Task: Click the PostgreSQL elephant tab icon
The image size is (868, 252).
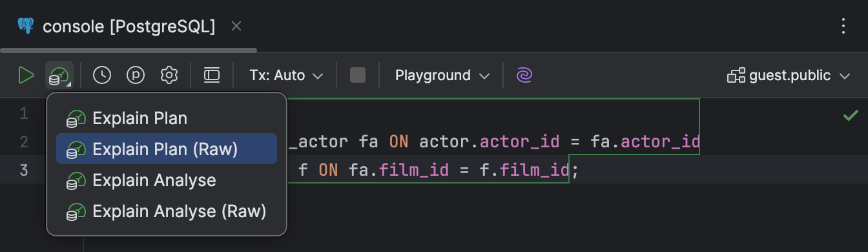Action: tap(26, 26)
